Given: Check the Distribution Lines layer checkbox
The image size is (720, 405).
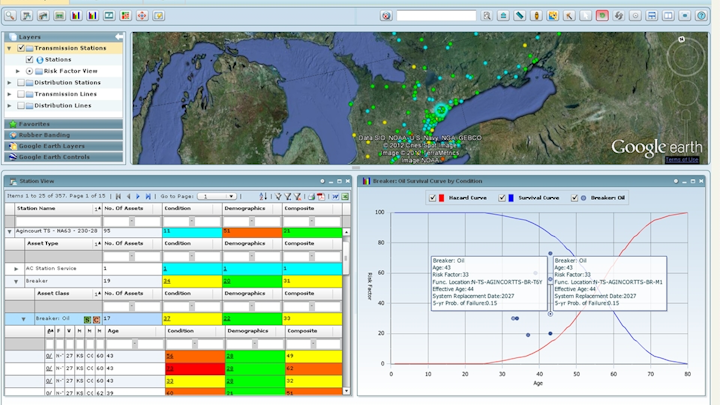Looking at the screenshot, I should [x=21, y=105].
